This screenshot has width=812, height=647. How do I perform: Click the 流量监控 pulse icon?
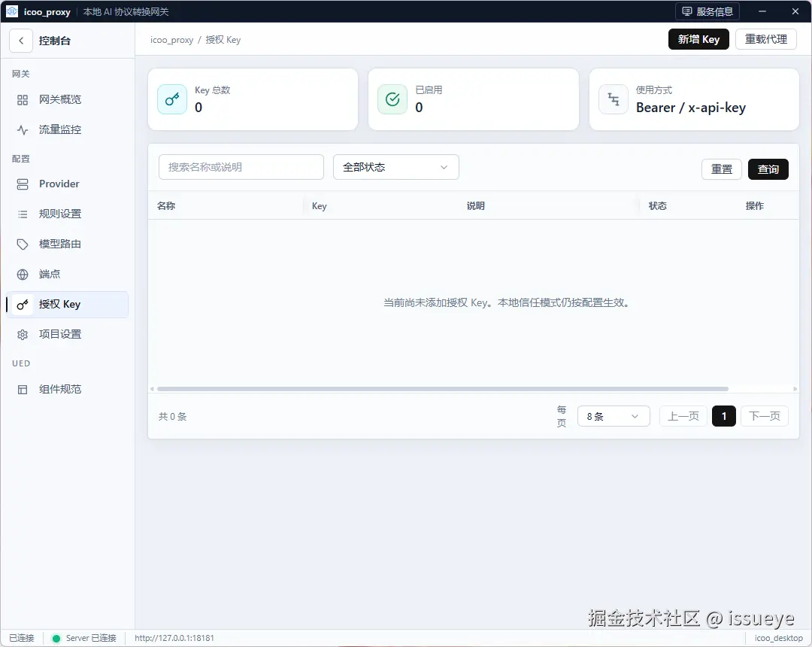23,130
